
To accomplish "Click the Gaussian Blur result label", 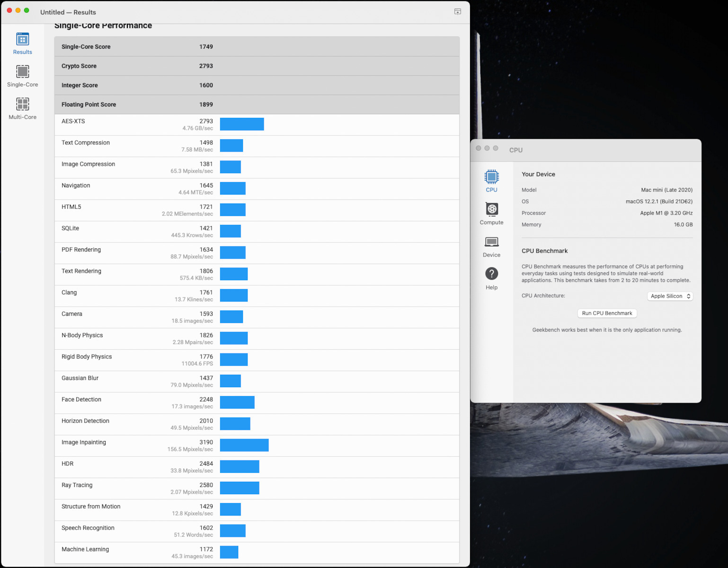I will pyautogui.click(x=80, y=378).
